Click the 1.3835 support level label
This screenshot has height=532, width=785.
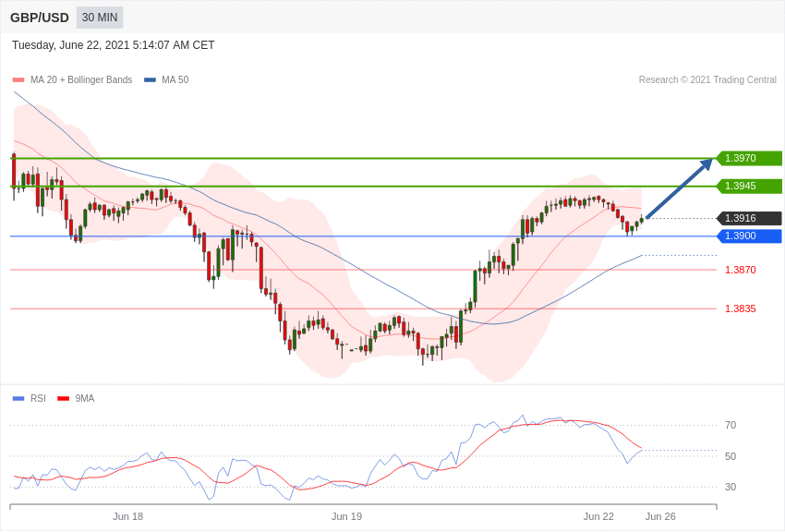(740, 308)
